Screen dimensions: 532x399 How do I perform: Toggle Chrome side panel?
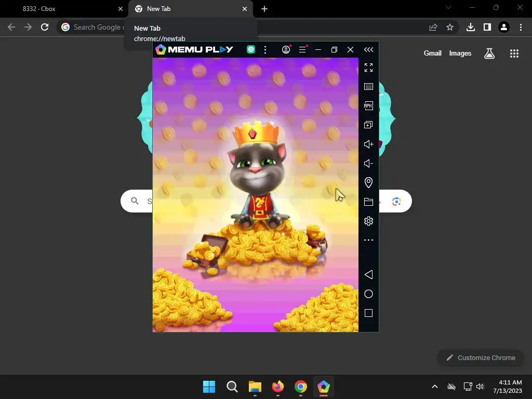tap(487, 27)
